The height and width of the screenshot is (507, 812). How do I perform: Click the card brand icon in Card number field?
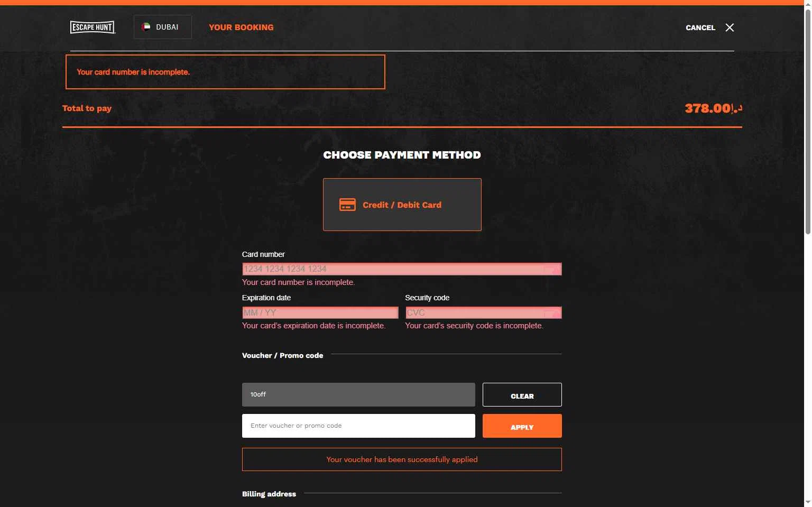click(552, 270)
